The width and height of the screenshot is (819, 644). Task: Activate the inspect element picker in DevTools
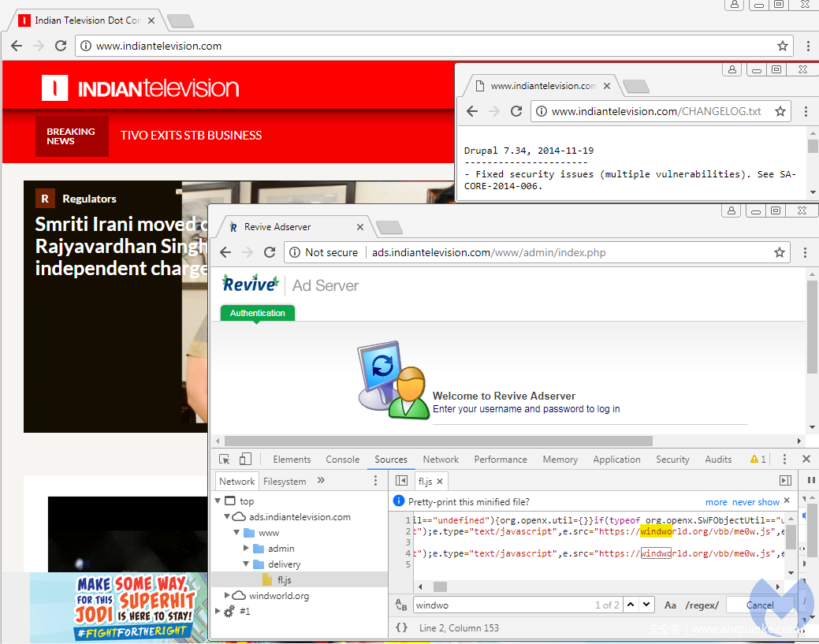(x=225, y=460)
